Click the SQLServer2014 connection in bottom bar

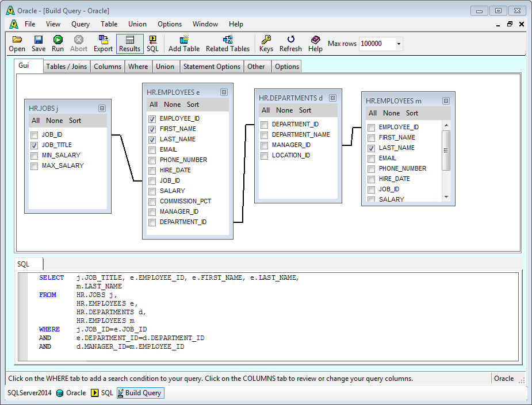[x=29, y=393]
